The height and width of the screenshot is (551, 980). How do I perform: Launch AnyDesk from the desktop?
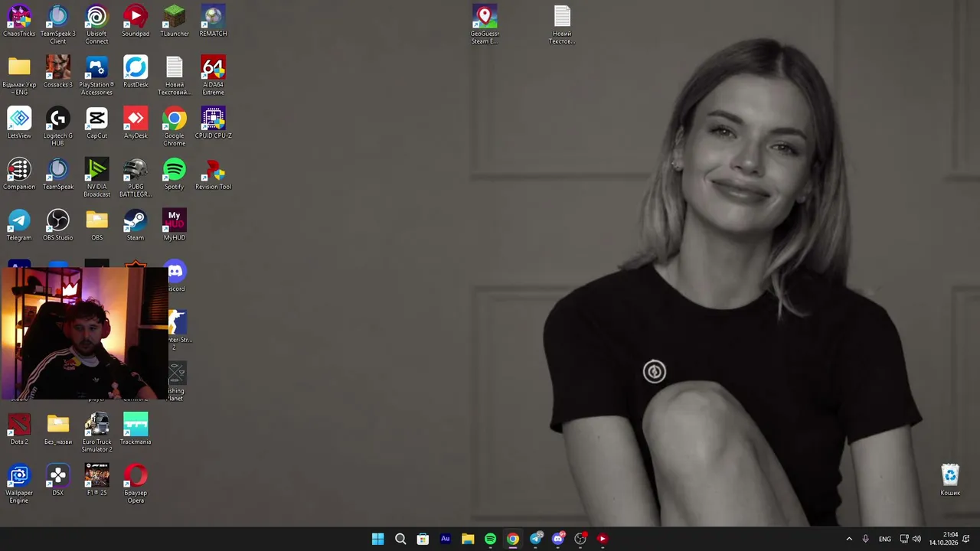[x=136, y=123]
